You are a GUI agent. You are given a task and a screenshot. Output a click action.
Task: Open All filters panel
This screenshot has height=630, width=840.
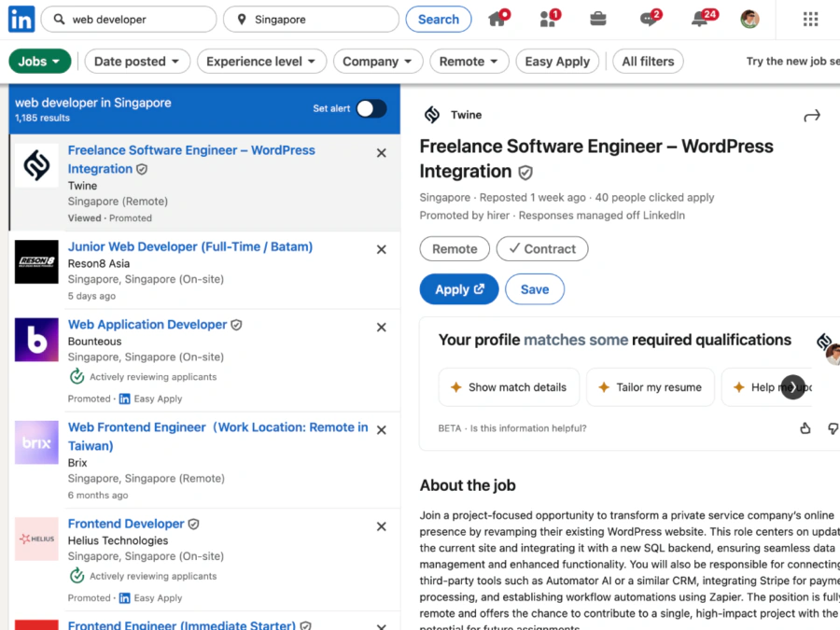648,61
